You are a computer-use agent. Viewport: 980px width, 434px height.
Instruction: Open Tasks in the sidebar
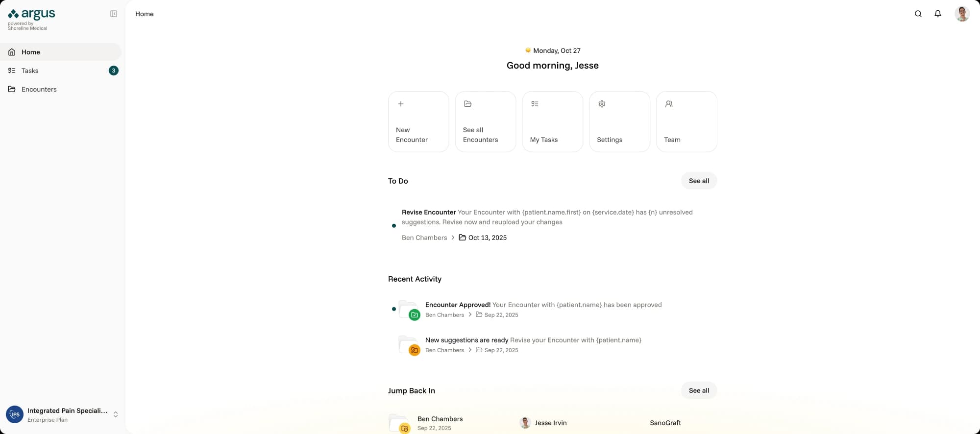pyautogui.click(x=30, y=71)
